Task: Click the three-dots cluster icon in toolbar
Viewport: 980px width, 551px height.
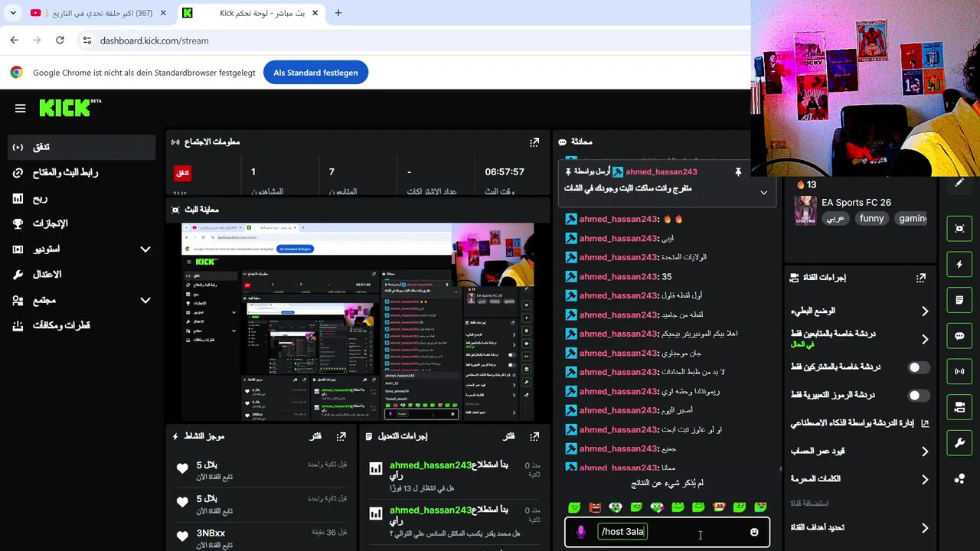Action: 959,479
